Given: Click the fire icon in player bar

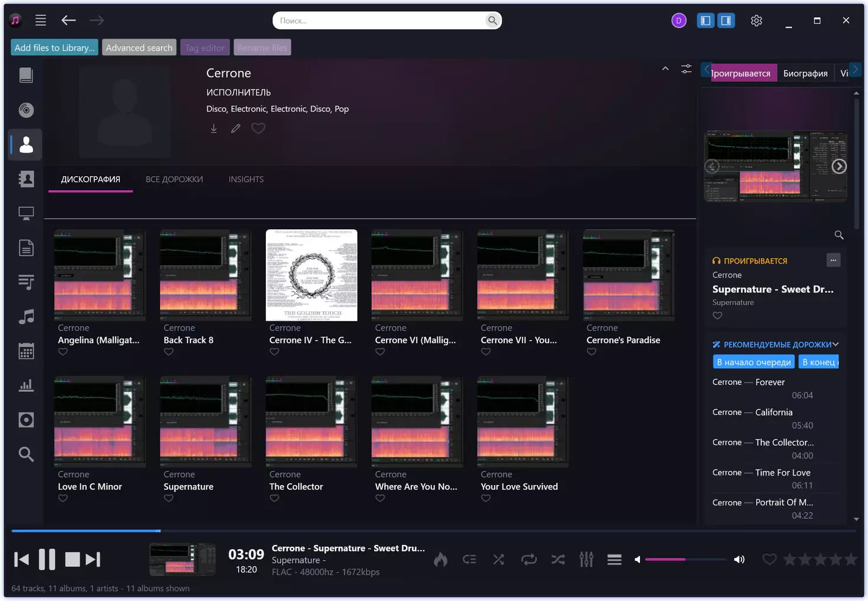Looking at the screenshot, I should (441, 559).
